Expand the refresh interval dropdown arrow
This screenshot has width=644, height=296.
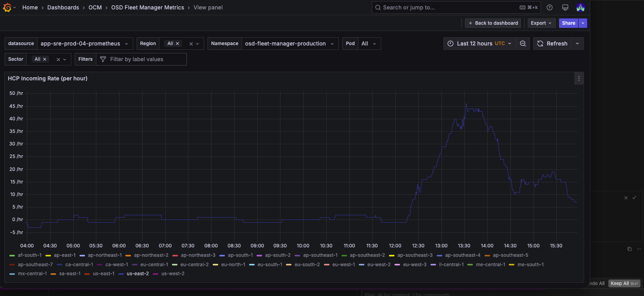click(577, 44)
